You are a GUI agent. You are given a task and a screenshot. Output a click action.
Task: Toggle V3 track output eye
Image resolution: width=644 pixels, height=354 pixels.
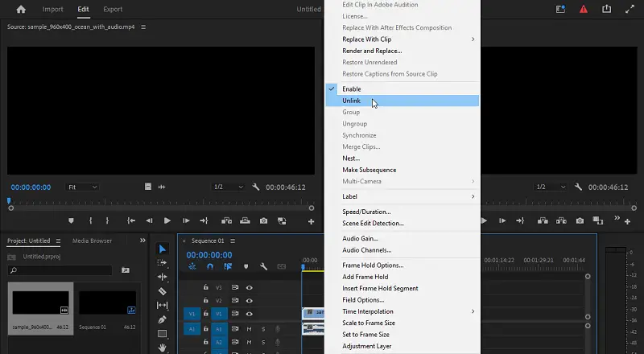[x=249, y=287]
